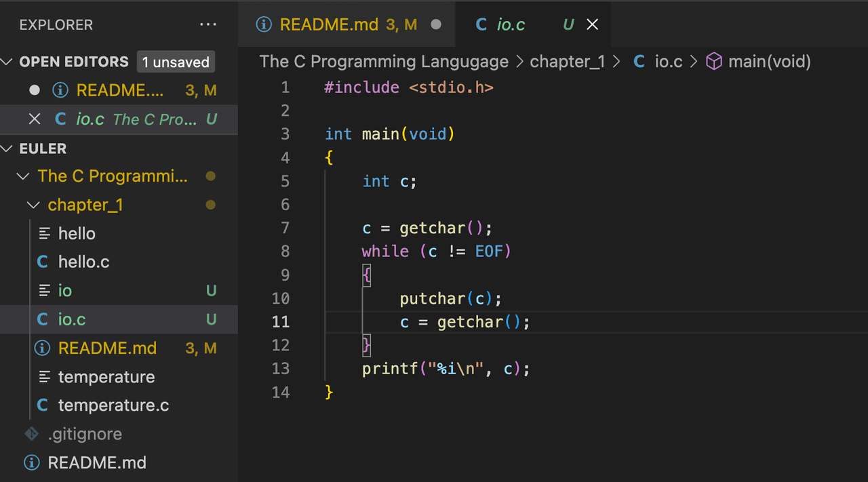
Task: Click the unsaved dot on README.md tab
Action: tap(436, 24)
